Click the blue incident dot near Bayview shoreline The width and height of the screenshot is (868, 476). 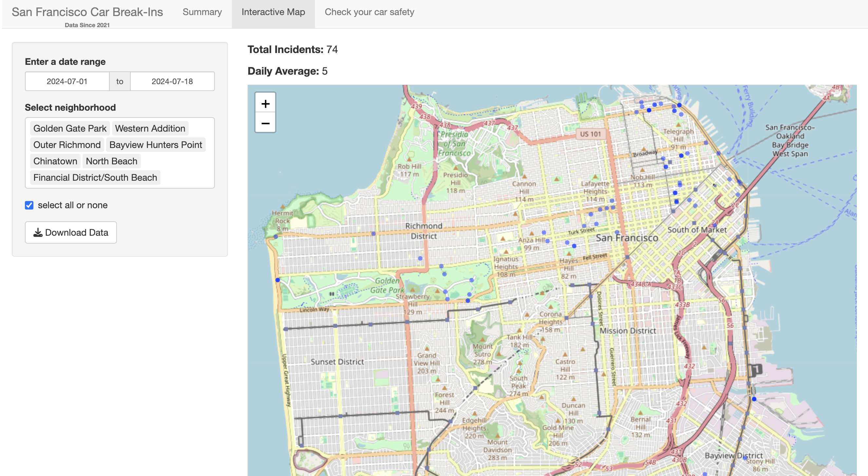click(x=754, y=399)
